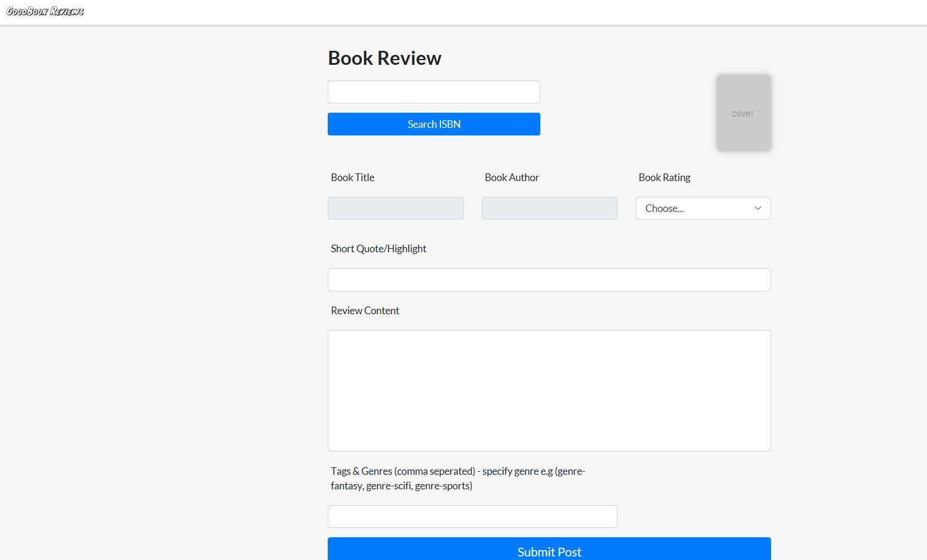Click the Book Rating label

tap(664, 178)
